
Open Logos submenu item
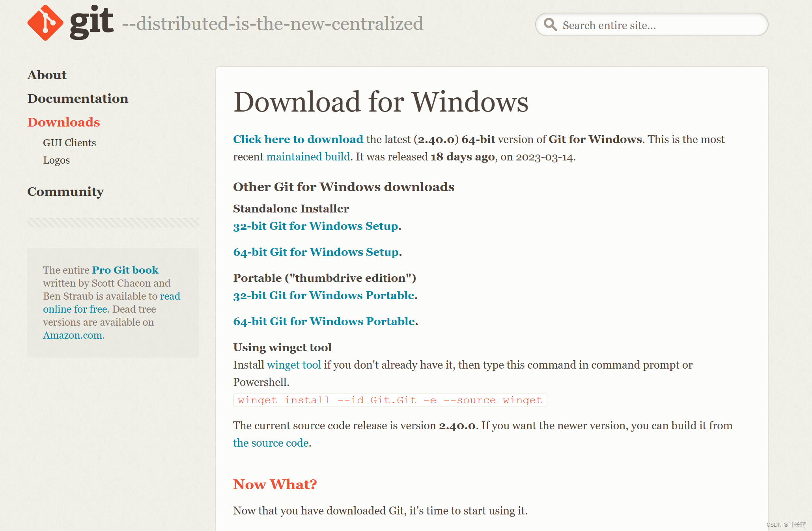(x=56, y=160)
